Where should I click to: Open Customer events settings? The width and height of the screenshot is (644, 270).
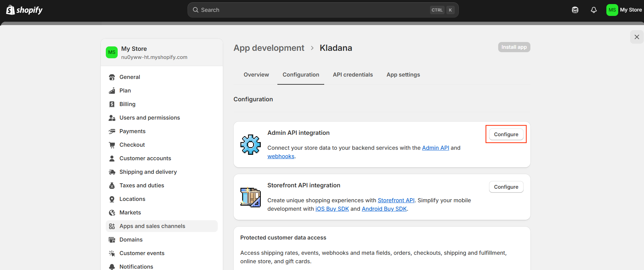pos(162,253)
